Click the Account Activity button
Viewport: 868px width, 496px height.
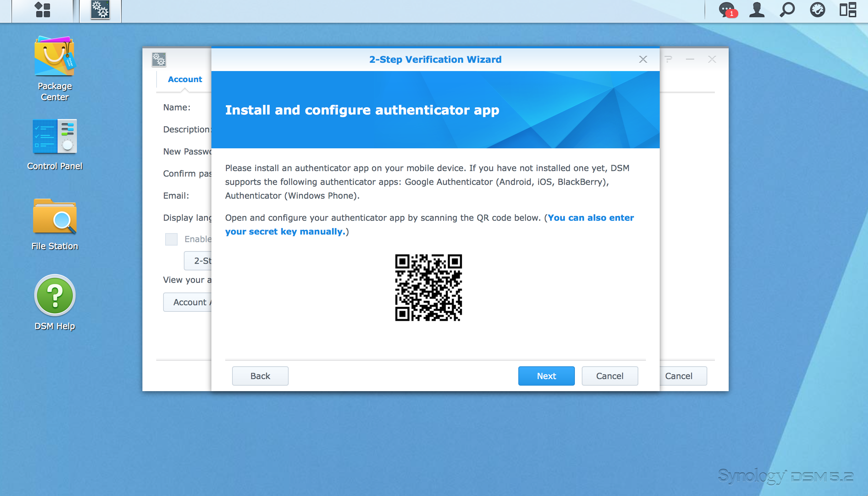pyautogui.click(x=188, y=302)
